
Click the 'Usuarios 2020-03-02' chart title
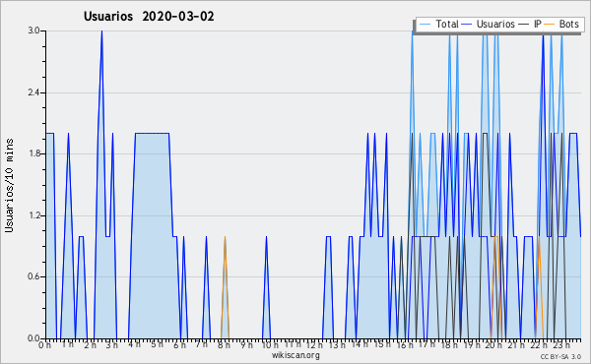click(x=149, y=17)
